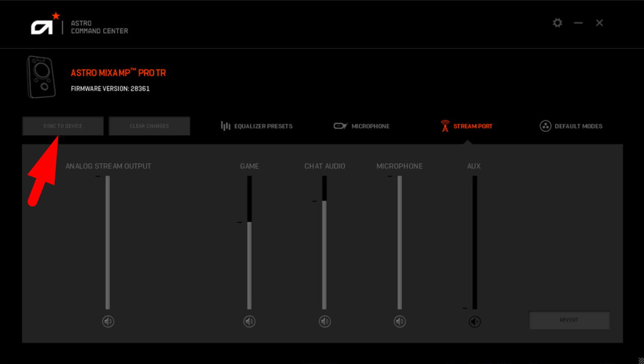The image size is (644, 364).
Task: Mute the Analog Stream Output channel
Action: [108, 322]
